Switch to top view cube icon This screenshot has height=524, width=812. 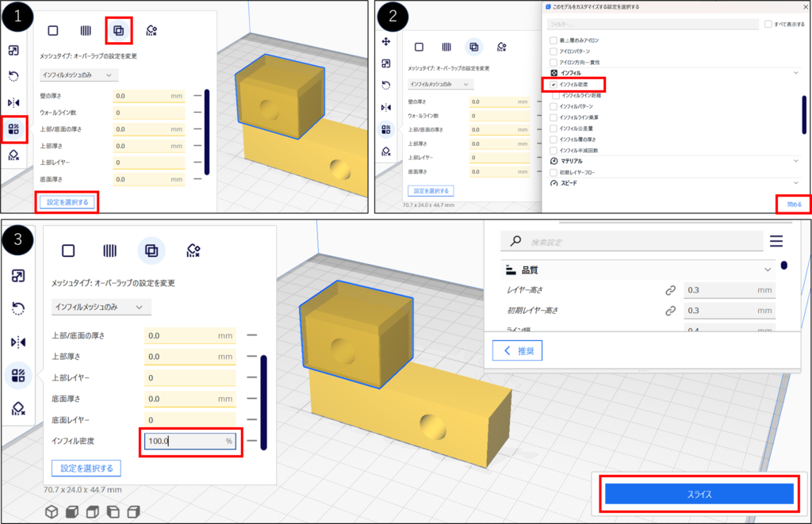93,511
